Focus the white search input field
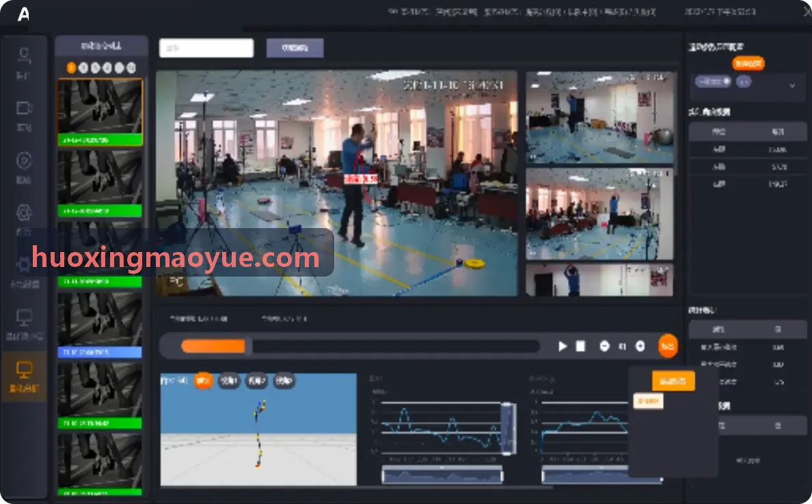 click(206, 48)
